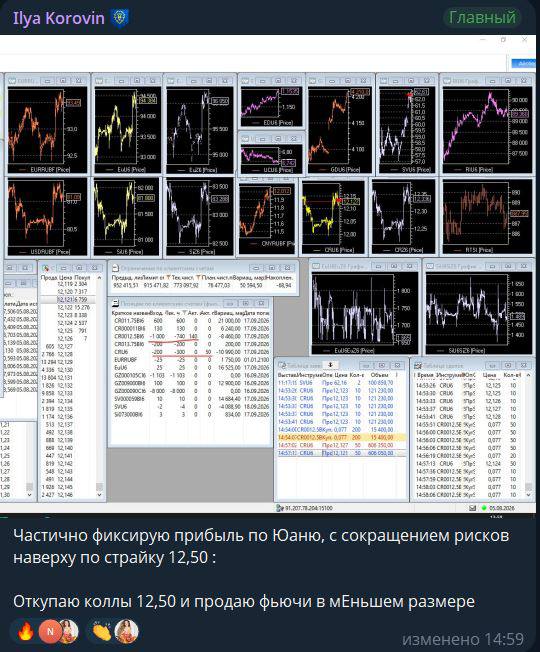The image size is (540, 652).
Task: Click the order book scrollbar down arrow
Action: (x=99, y=494)
